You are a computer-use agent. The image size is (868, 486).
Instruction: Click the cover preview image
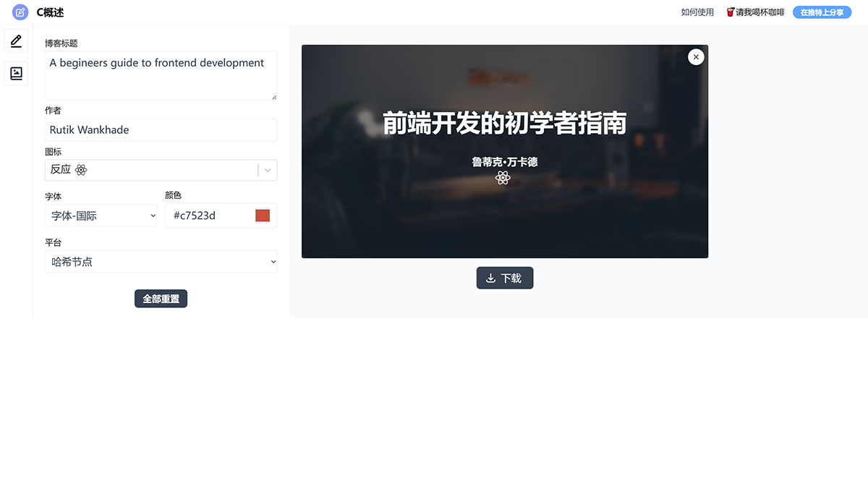[x=505, y=150]
